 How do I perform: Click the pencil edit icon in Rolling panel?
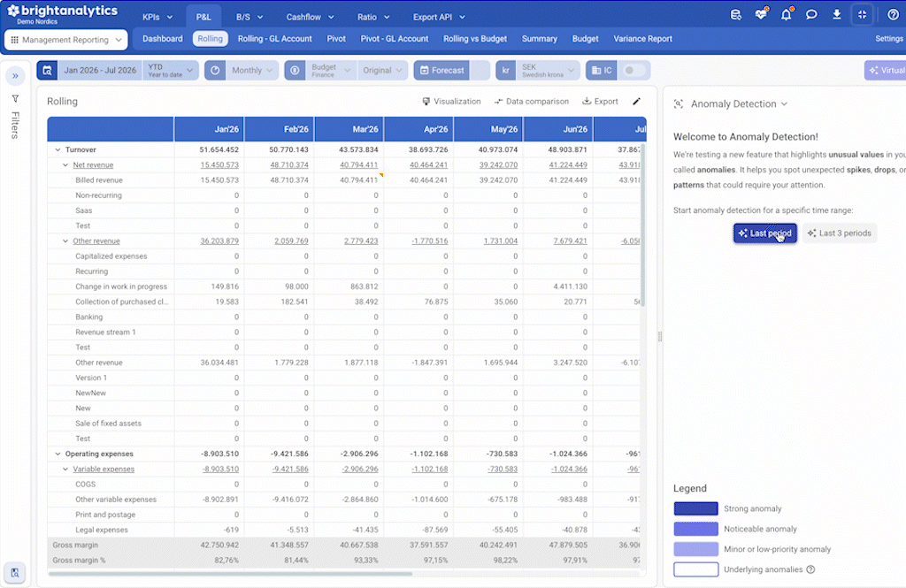tap(636, 101)
